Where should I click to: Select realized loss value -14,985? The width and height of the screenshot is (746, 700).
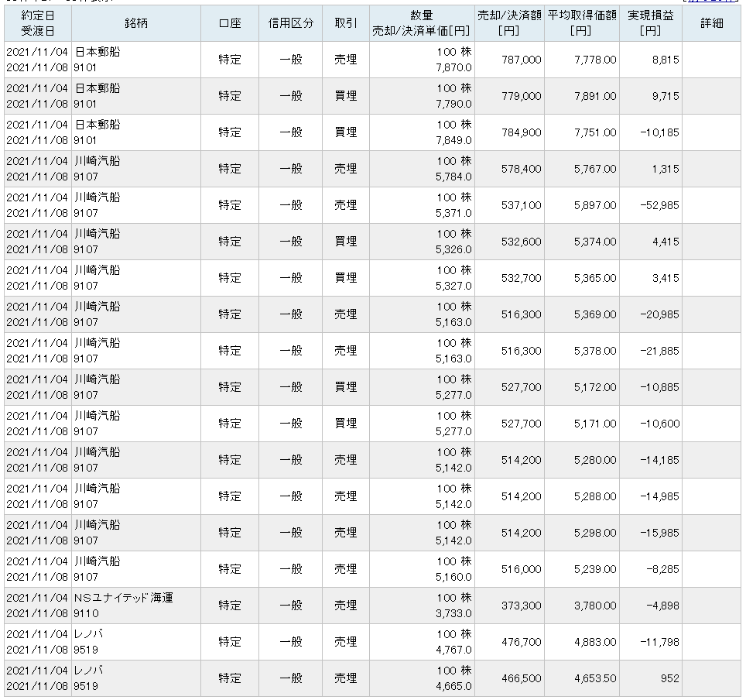click(x=660, y=496)
